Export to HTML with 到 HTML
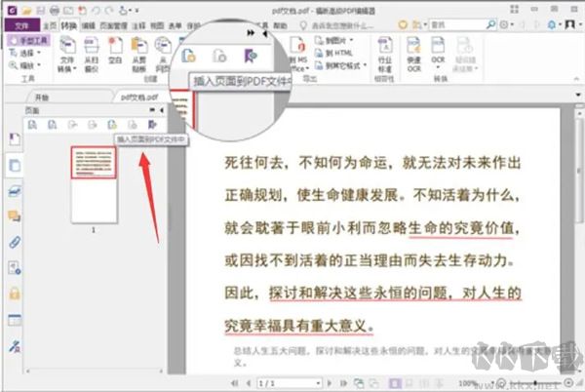Screen dimensions: 585x392 click(333, 53)
